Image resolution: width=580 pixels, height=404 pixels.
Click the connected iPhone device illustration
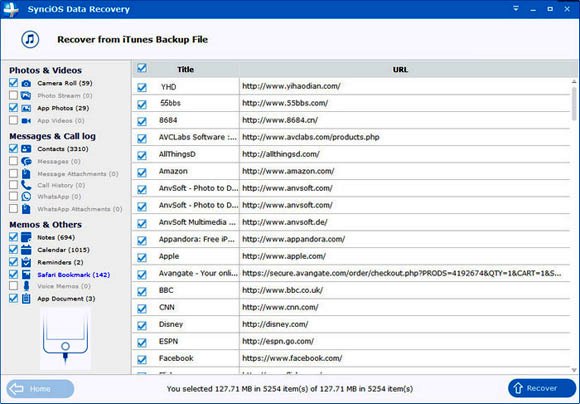(x=65, y=339)
